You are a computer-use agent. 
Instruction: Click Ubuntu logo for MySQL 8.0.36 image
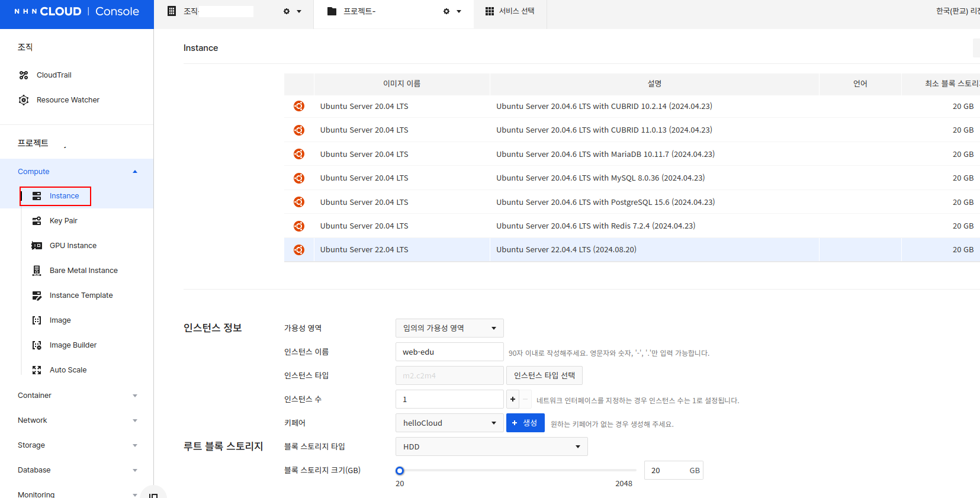coord(299,178)
